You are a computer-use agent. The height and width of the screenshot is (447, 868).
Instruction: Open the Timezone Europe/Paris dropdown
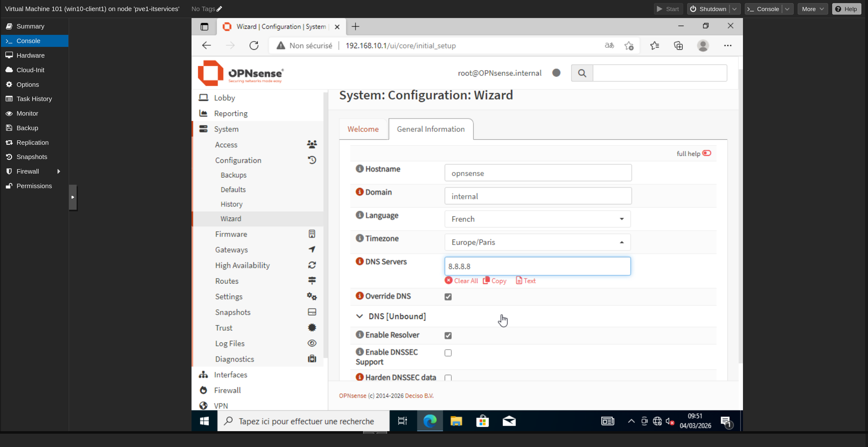tap(538, 242)
